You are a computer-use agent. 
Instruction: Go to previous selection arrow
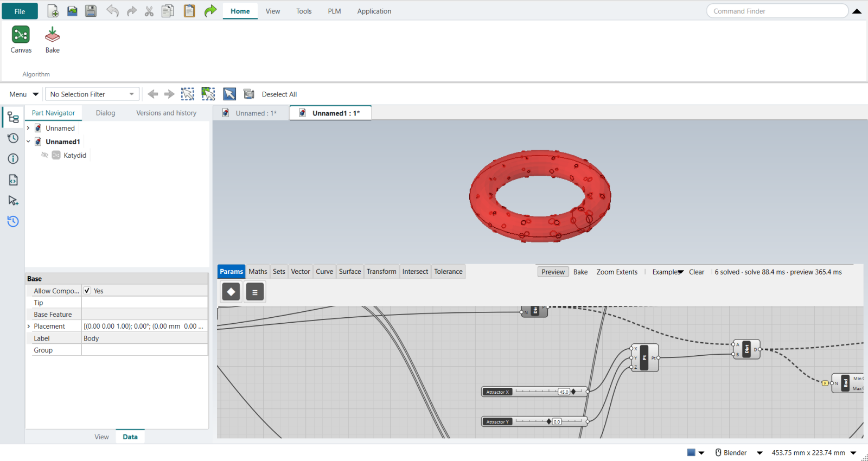[153, 94]
